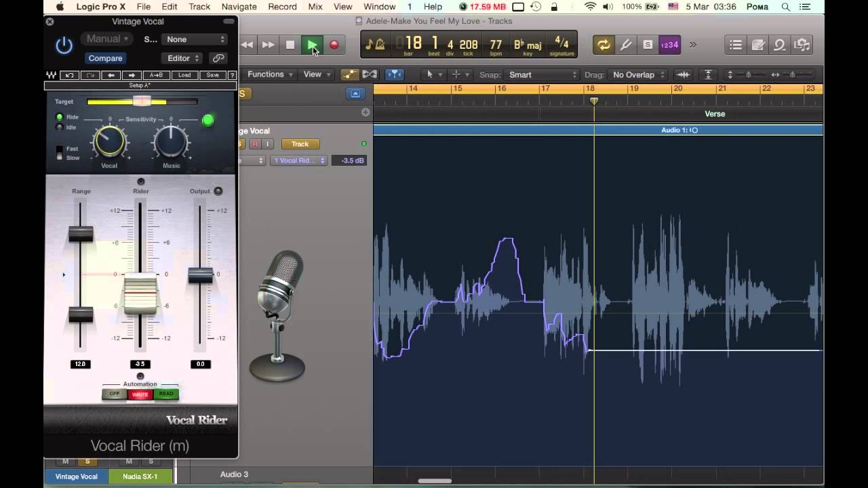Toggle the Cycle loop button

click(x=603, y=45)
